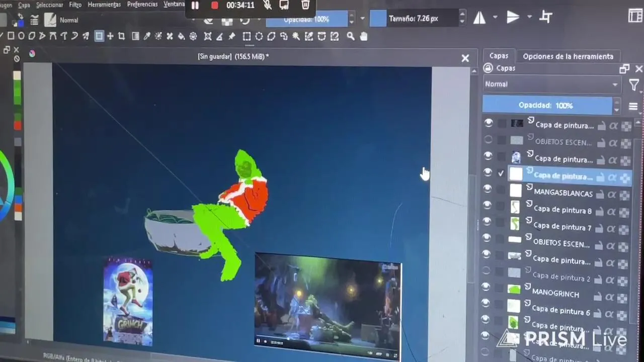The image size is (644, 362).
Task: Open the Preferencias menu
Action: point(142,4)
